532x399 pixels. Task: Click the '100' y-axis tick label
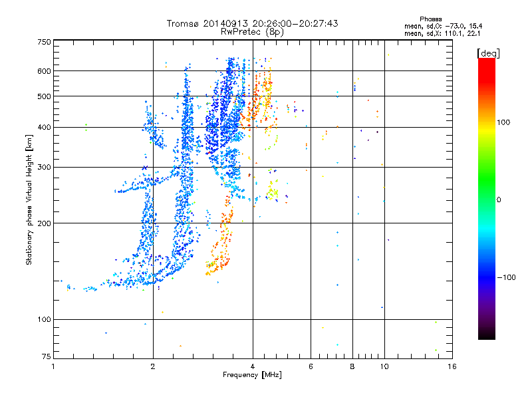tap(45, 320)
